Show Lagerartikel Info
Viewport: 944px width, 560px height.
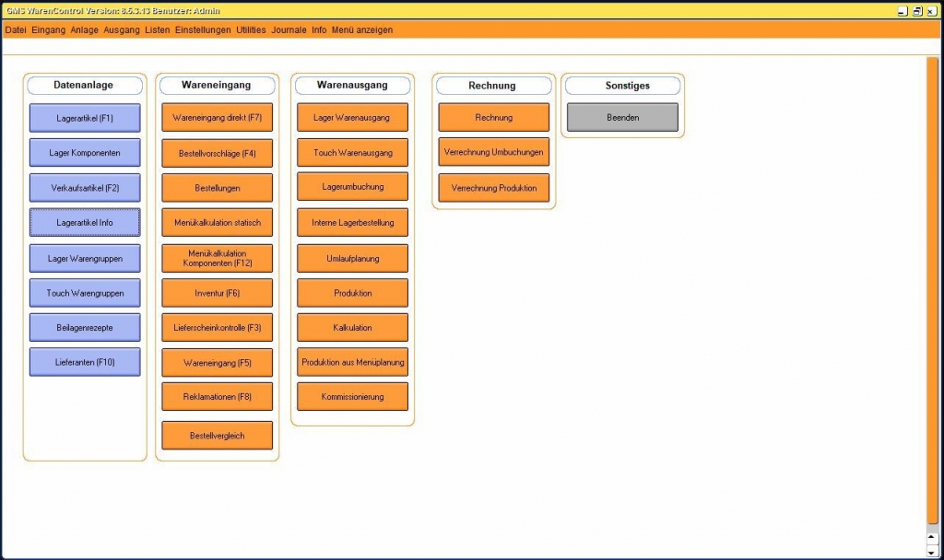coord(84,222)
